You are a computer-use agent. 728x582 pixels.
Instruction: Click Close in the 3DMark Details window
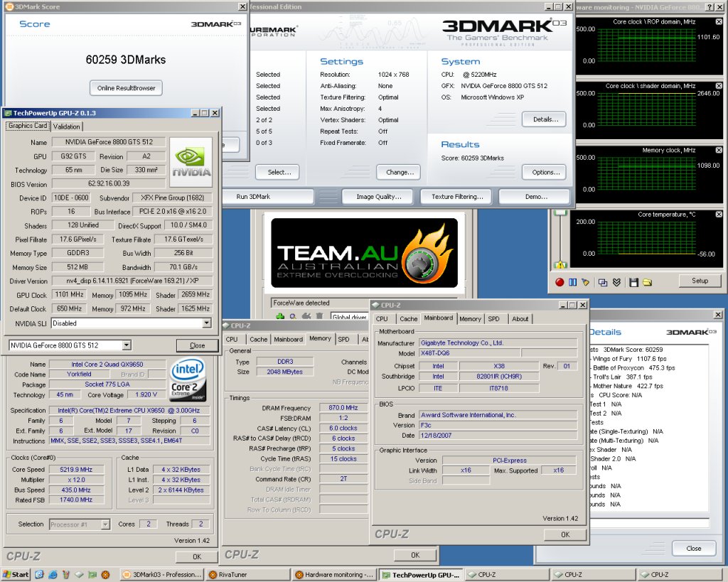[694, 548]
